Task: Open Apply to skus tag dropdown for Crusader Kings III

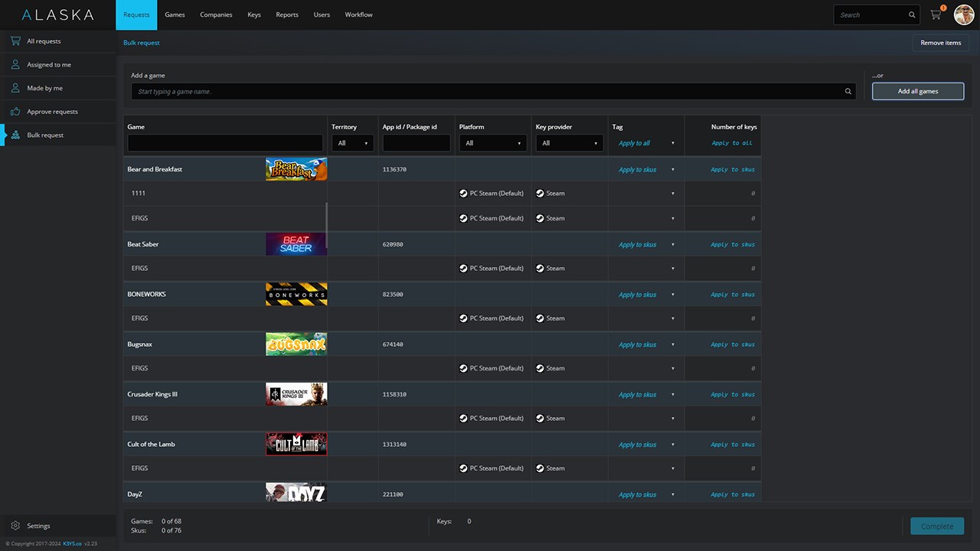Action: point(646,395)
